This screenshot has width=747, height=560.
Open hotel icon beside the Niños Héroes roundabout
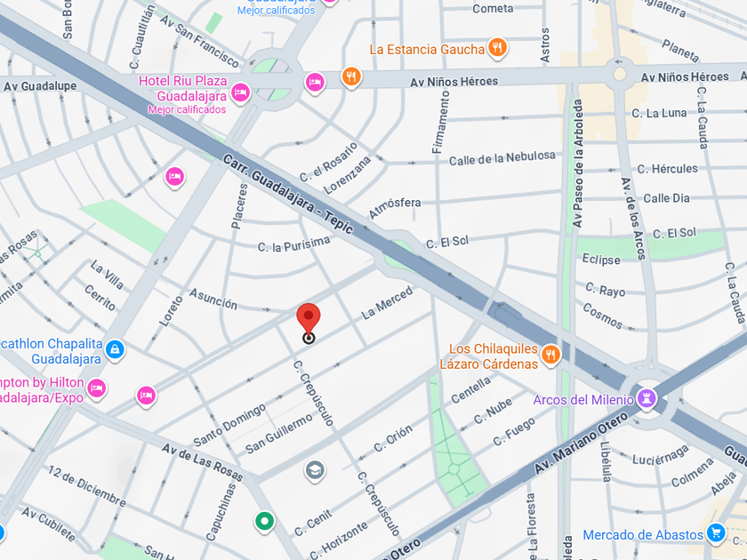pyautogui.click(x=315, y=83)
